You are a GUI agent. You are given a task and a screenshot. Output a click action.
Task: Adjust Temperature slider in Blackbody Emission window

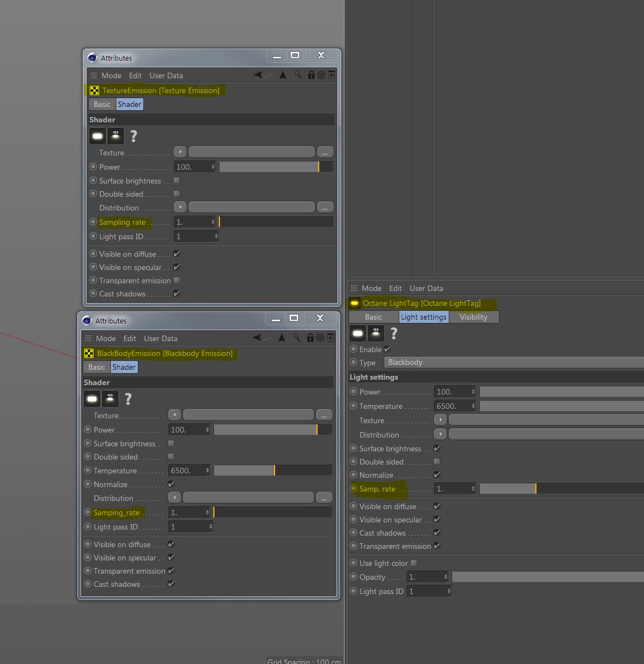[273, 470]
